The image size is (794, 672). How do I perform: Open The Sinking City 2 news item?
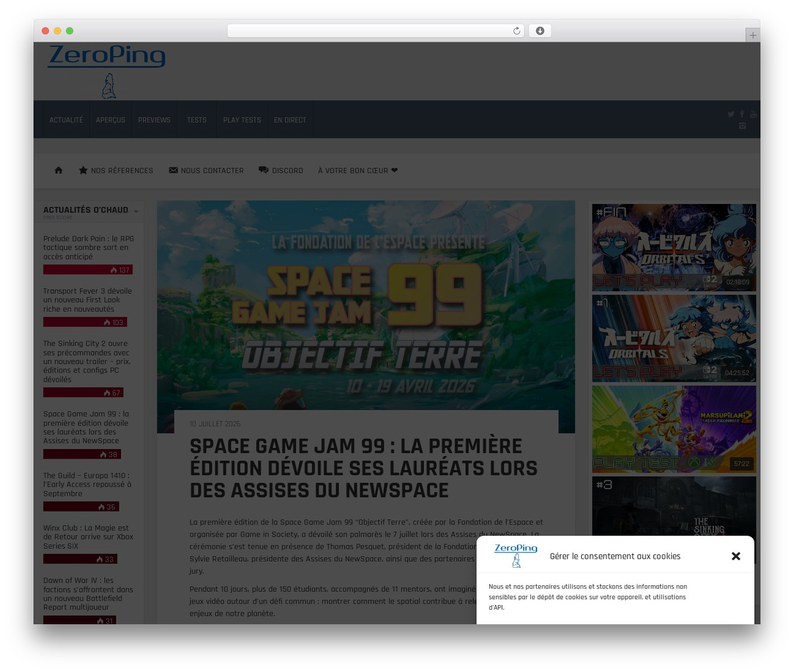pyautogui.click(x=87, y=361)
